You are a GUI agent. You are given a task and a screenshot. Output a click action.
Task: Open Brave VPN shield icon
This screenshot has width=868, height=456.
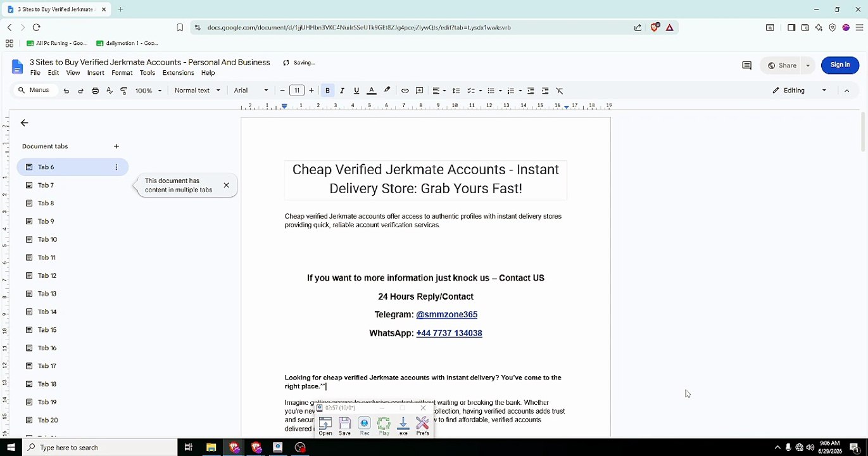tap(832, 27)
